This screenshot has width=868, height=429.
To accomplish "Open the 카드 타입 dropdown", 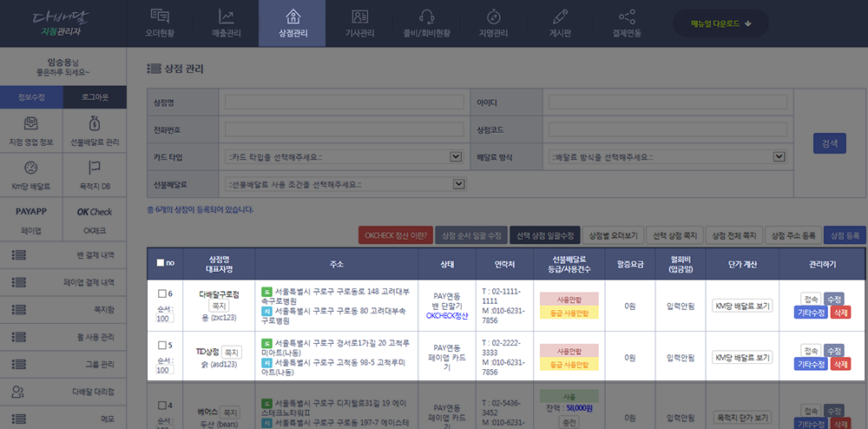I will tap(345, 157).
